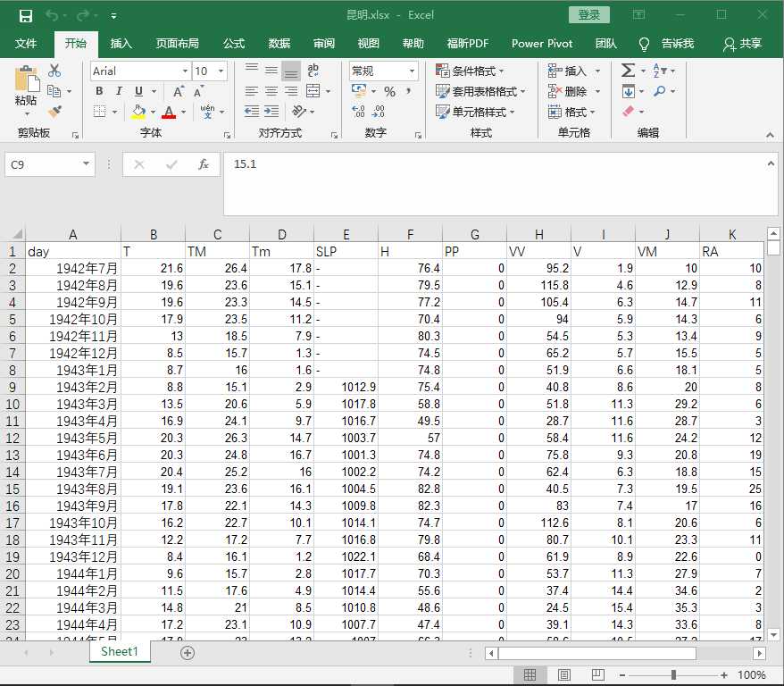Center text horizontally

coord(271,91)
